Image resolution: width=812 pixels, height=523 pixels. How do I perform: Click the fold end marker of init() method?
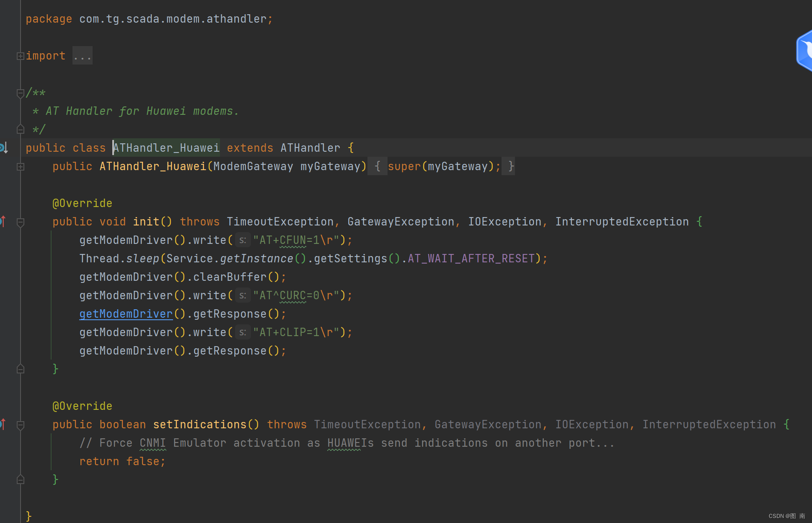coord(20,369)
